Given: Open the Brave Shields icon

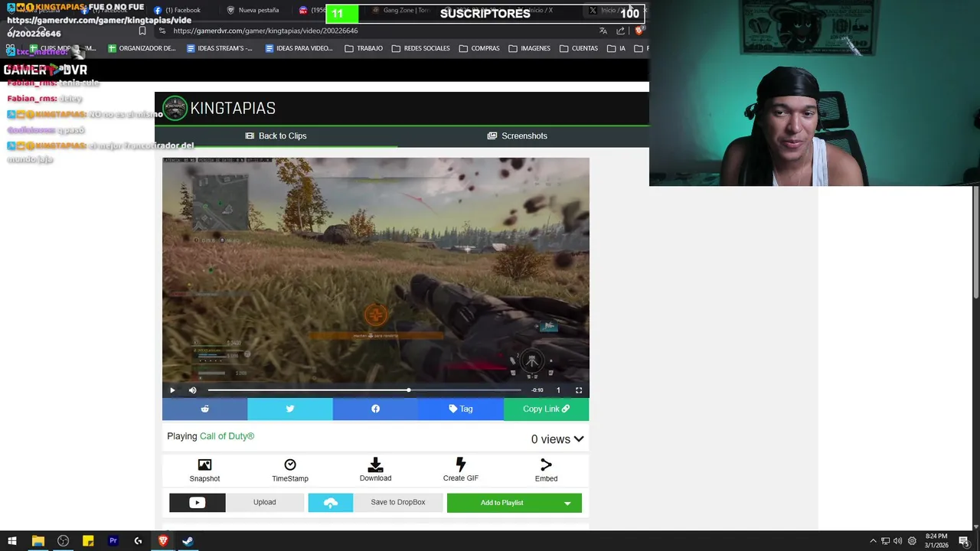Looking at the screenshot, I should (x=639, y=31).
